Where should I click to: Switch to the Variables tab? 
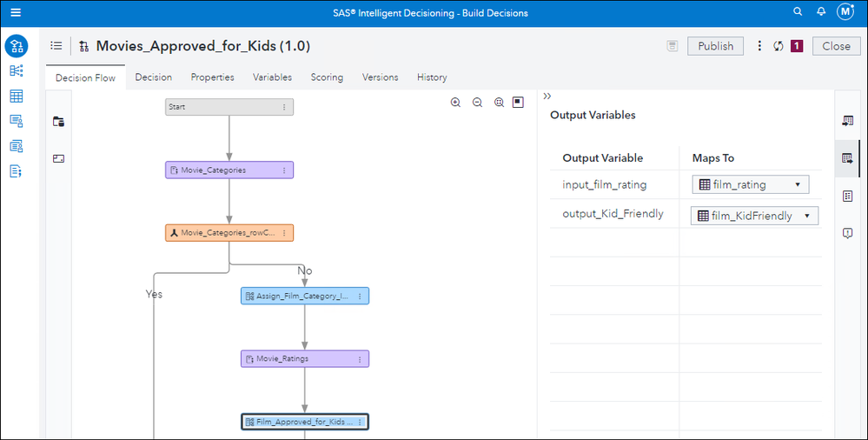(272, 77)
